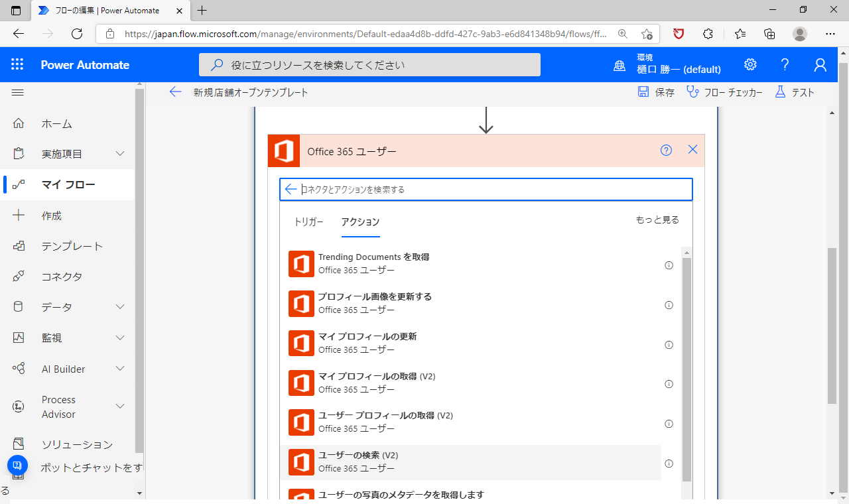Click the browser Refresh button
Screen dimensions: 849x504
77,34
